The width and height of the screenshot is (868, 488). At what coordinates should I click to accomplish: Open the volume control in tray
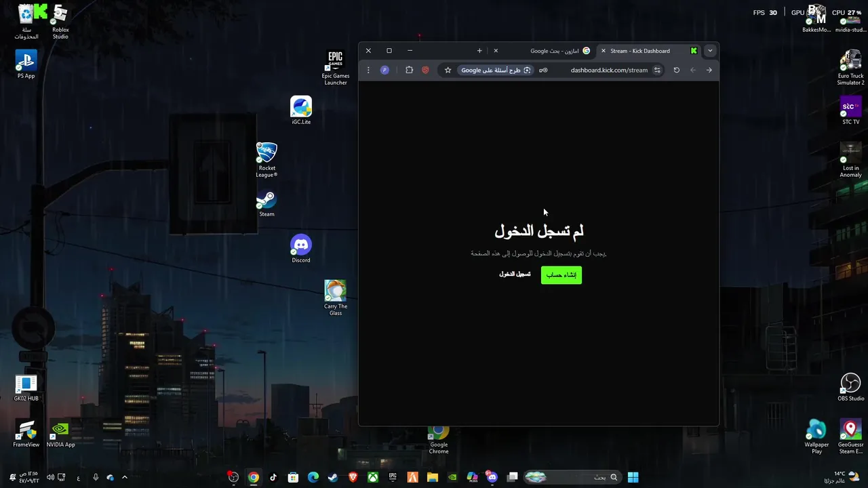pyautogui.click(x=50, y=477)
